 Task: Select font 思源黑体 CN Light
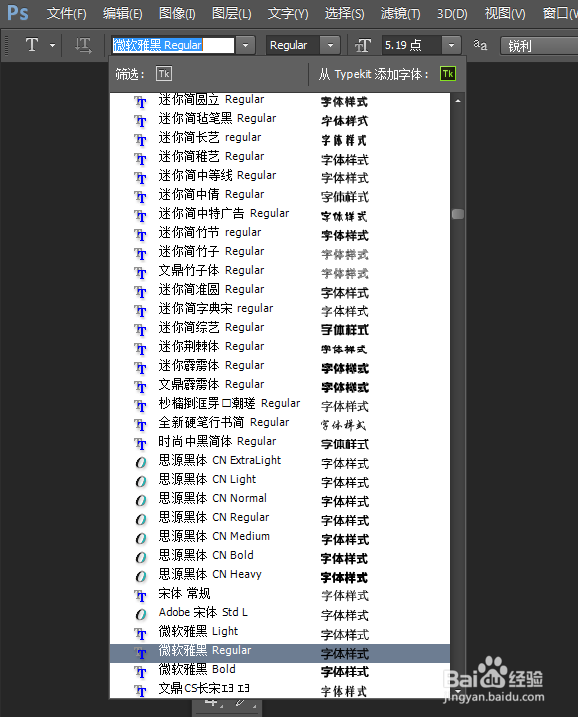tap(280, 480)
